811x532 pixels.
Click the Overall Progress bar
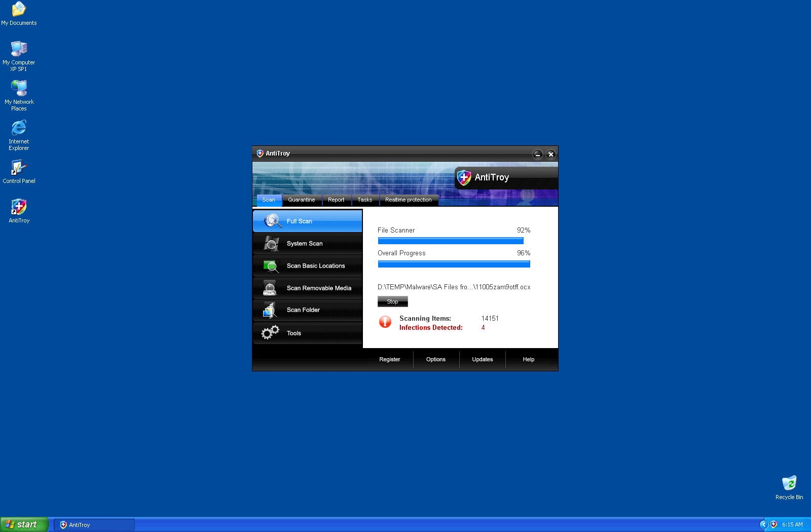(x=454, y=264)
